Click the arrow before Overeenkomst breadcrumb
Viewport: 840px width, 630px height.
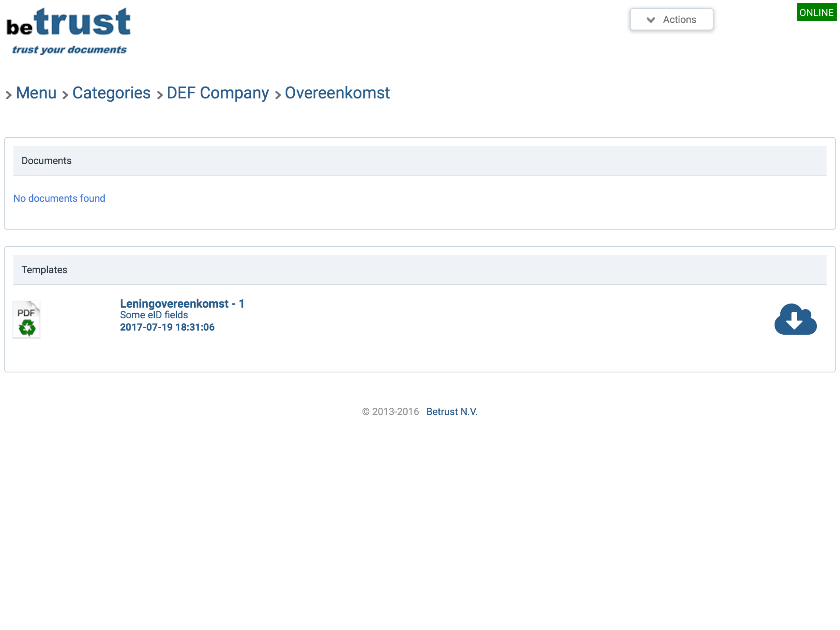tap(278, 95)
